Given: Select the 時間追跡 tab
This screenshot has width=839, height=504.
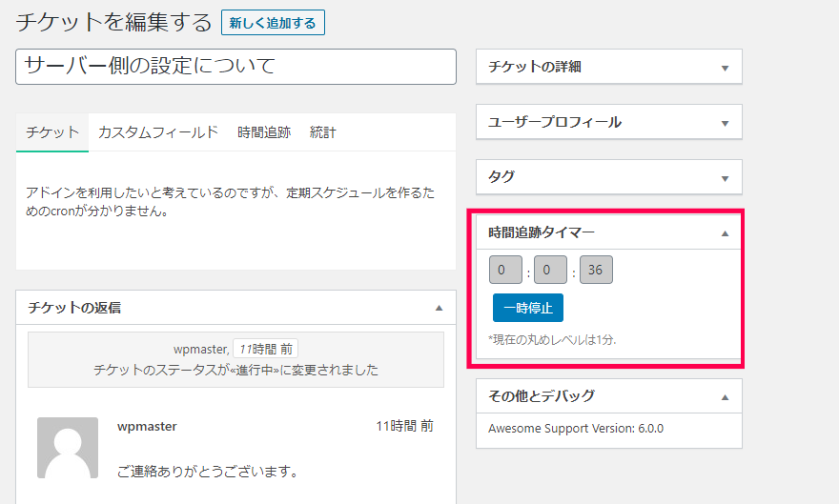Looking at the screenshot, I should tap(264, 132).
